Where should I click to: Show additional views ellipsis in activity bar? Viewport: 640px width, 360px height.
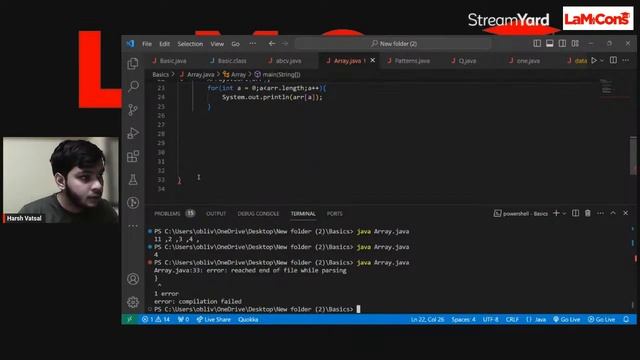(133, 226)
